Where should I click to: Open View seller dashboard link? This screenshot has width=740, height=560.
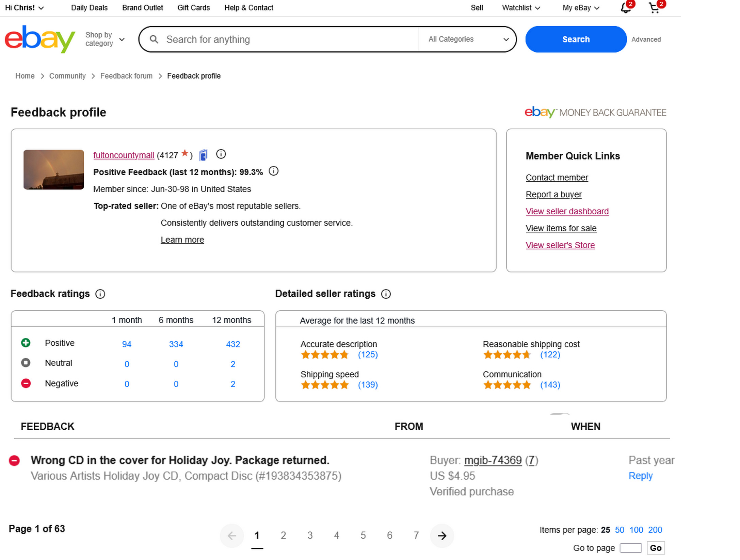click(x=567, y=211)
